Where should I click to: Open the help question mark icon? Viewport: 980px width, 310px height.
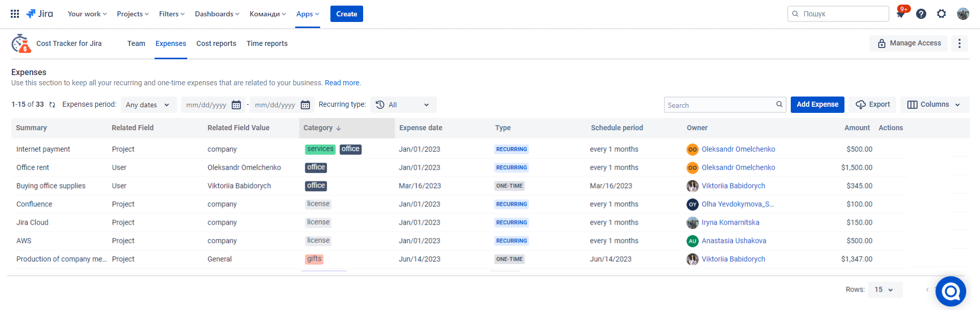[921, 14]
